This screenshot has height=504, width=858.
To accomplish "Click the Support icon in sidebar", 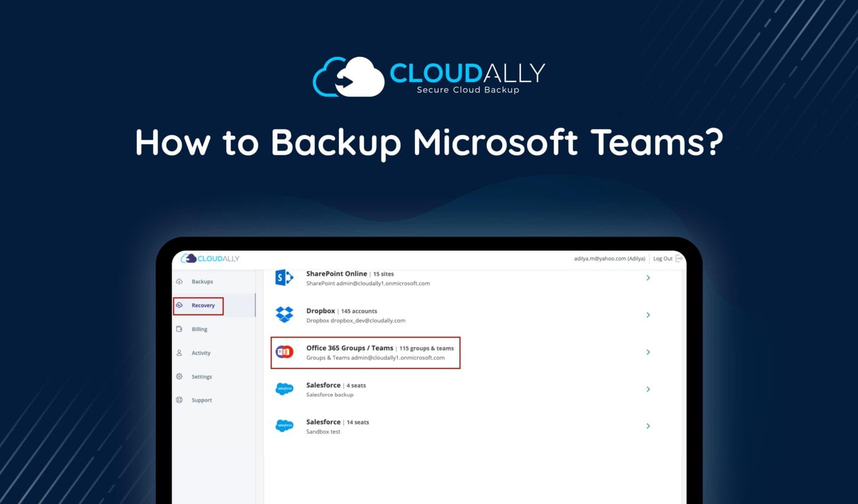I will [179, 400].
